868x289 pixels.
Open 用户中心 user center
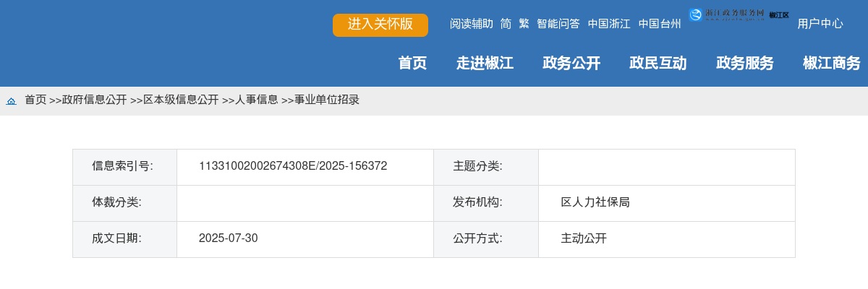[x=820, y=24]
